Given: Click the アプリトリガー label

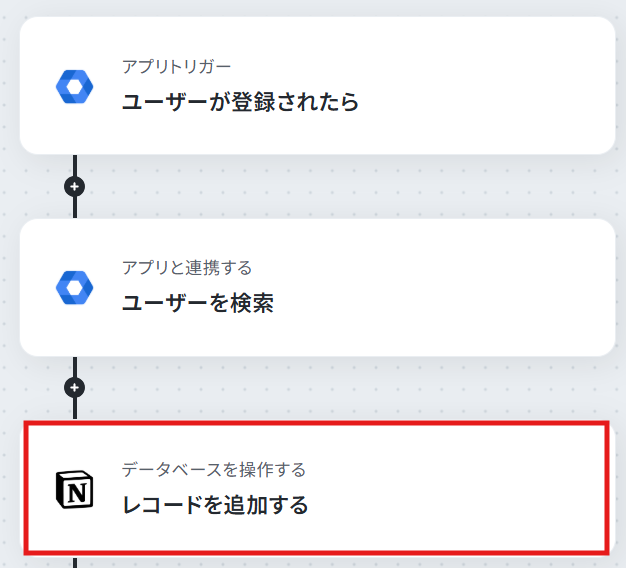Looking at the screenshot, I should (176, 67).
